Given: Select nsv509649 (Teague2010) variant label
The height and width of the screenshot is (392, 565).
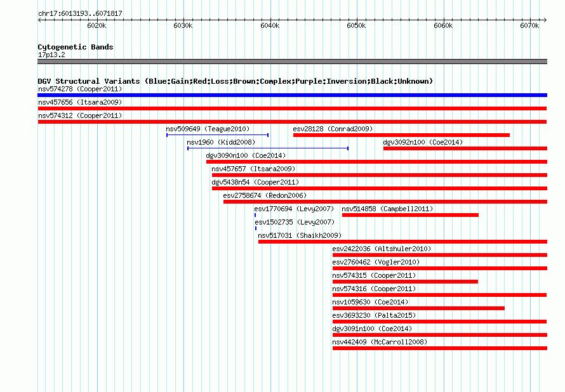Looking at the screenshot, I should click(x=208, y=129).
